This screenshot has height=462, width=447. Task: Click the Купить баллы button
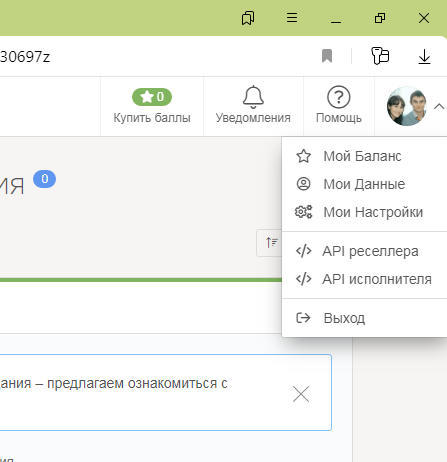tap(152, 106)
